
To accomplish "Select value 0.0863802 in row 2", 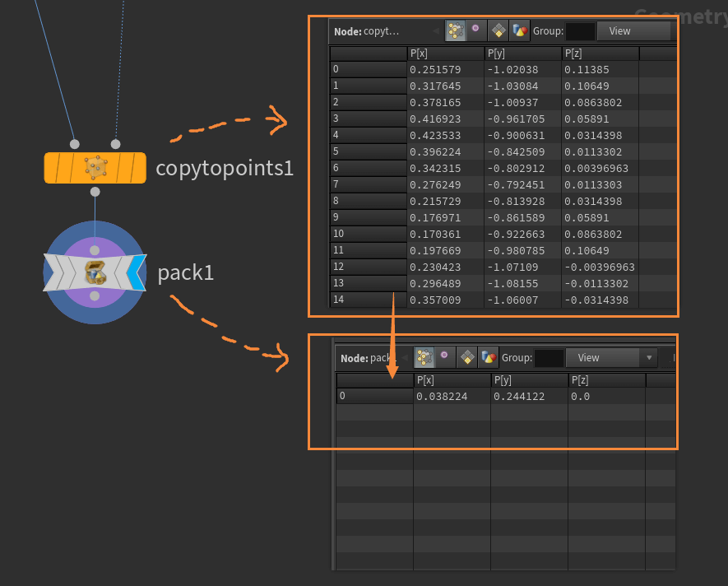I will (593, 103).
